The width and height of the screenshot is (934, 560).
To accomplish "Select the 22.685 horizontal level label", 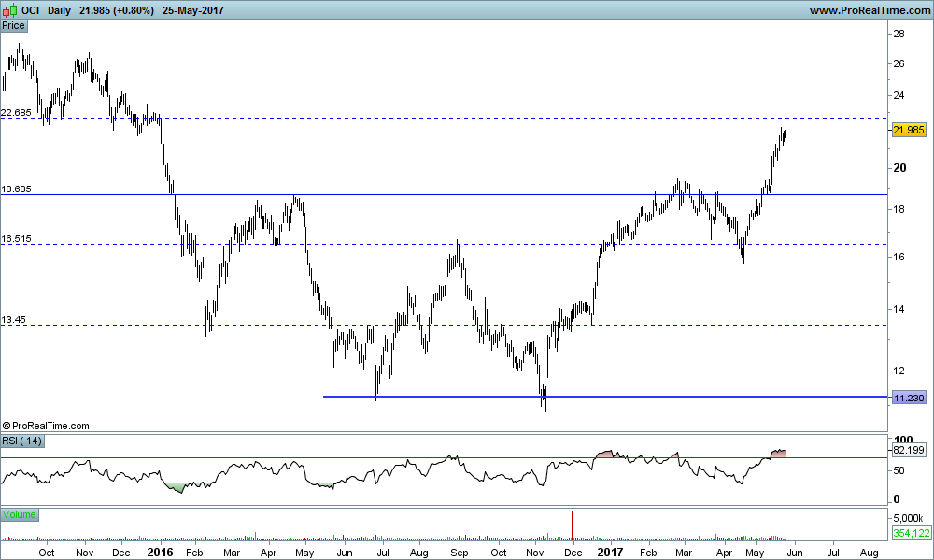I will [x=16, y=113].
